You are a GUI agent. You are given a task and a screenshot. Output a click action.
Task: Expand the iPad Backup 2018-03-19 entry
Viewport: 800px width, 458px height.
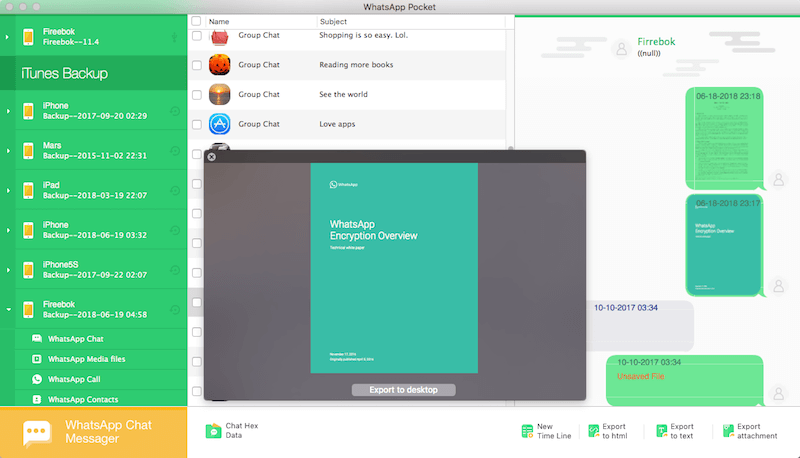8,190
